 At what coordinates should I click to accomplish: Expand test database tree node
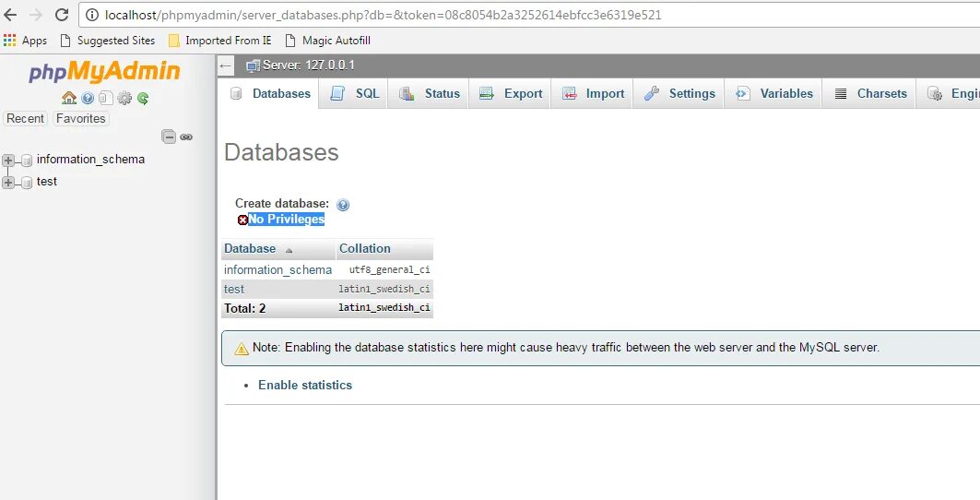8,182
